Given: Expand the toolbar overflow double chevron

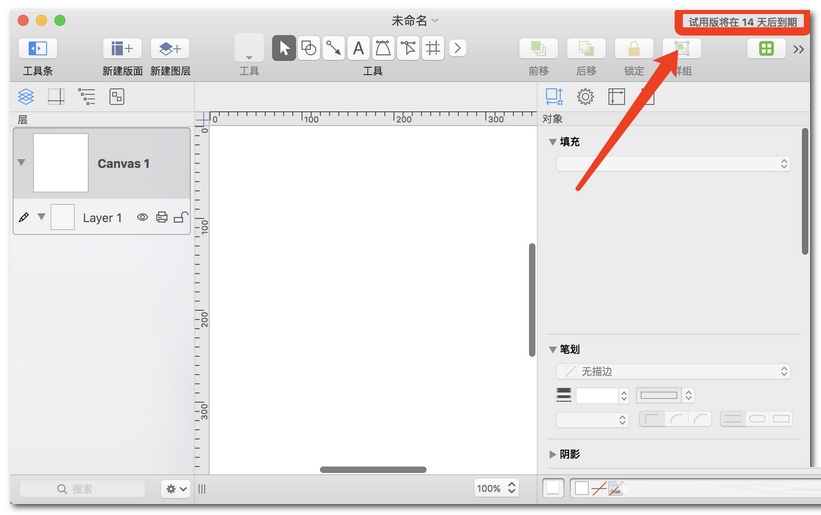Looking at the screenshot, I should tap(798, 49).
